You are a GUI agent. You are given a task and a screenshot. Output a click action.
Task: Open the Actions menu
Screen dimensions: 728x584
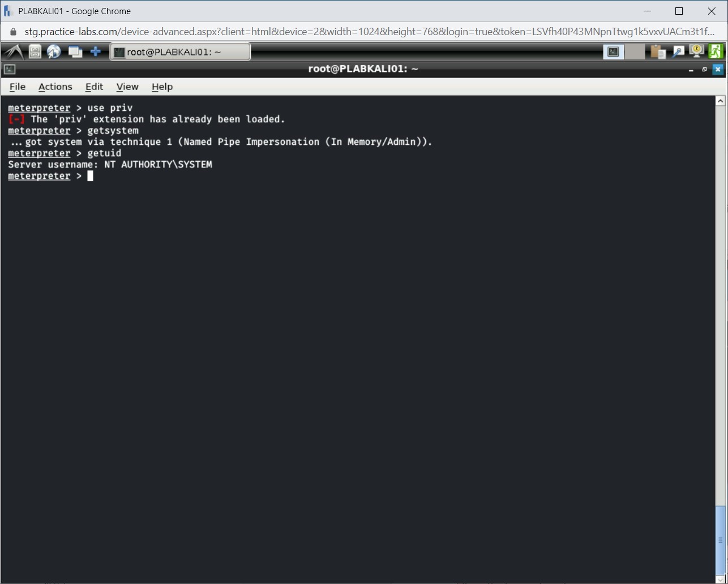(55, 87)
